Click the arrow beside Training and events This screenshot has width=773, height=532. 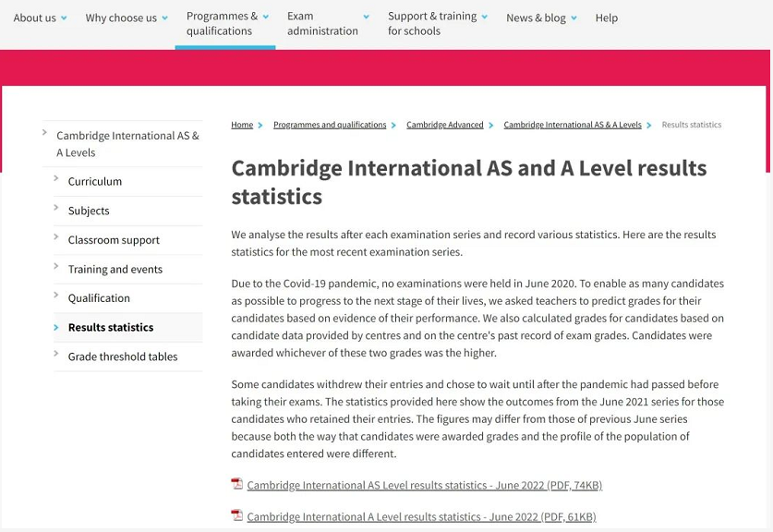[x=56, y=266]
